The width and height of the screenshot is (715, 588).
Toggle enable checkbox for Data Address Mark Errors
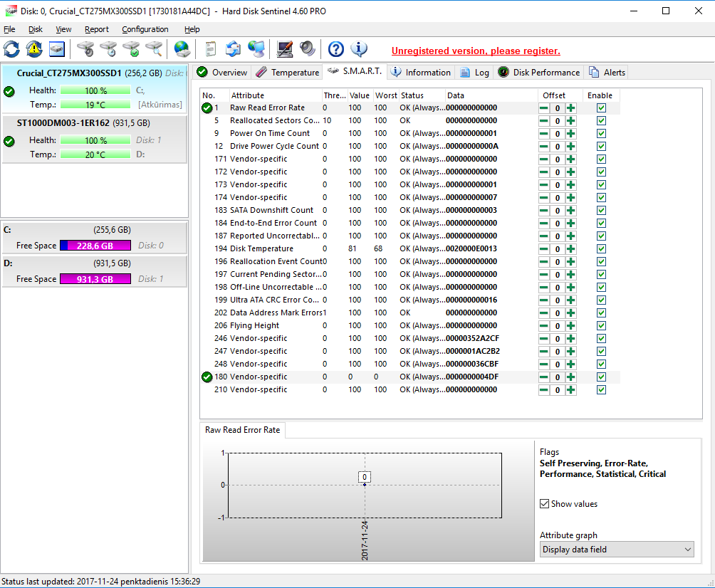pyautogui.click(x=602, y=313)
